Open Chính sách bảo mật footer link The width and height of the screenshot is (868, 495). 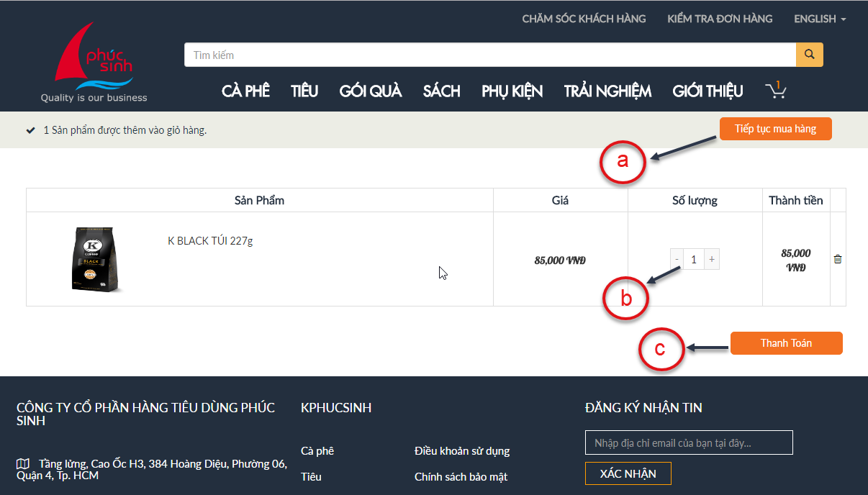coord(461,477)
